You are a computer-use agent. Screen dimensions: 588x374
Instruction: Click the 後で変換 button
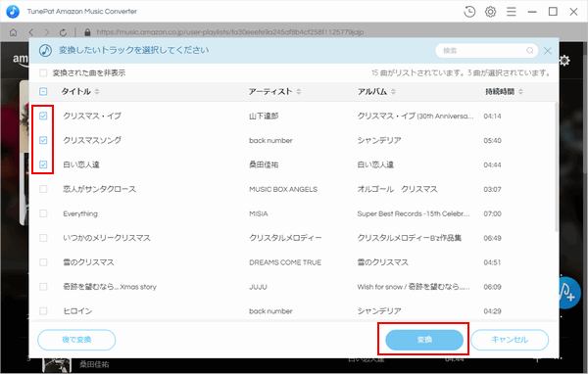click(76, 340)
